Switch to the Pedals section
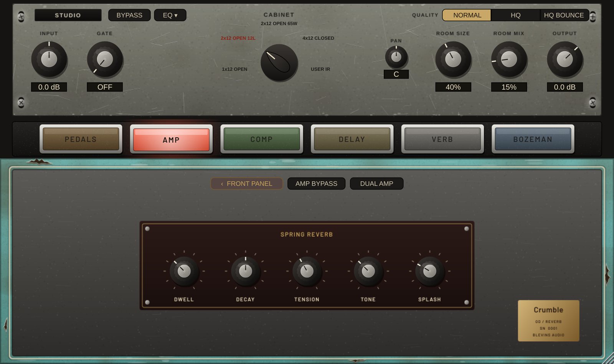Viewport: 614px width, 364px height. pyautogui.click(x=81, y=139)
